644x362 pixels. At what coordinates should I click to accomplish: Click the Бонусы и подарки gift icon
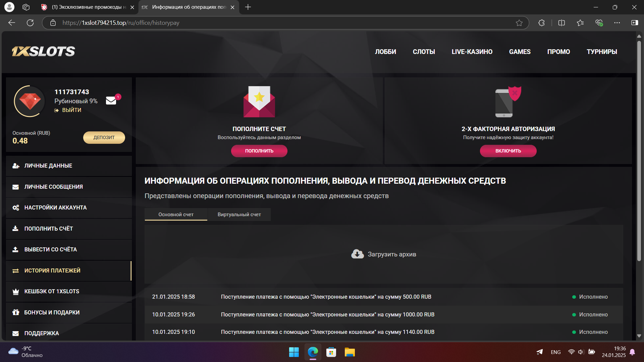(x=16, y=312)
